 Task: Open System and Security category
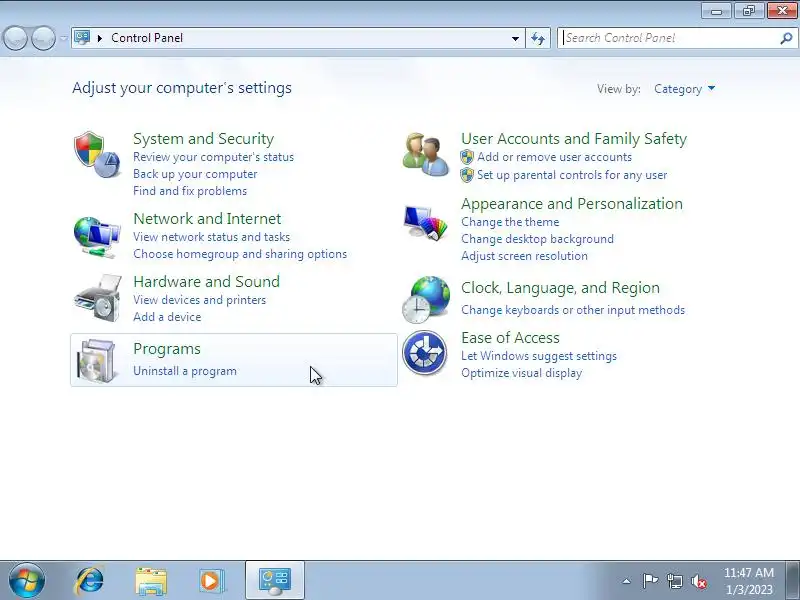(204, 139)
